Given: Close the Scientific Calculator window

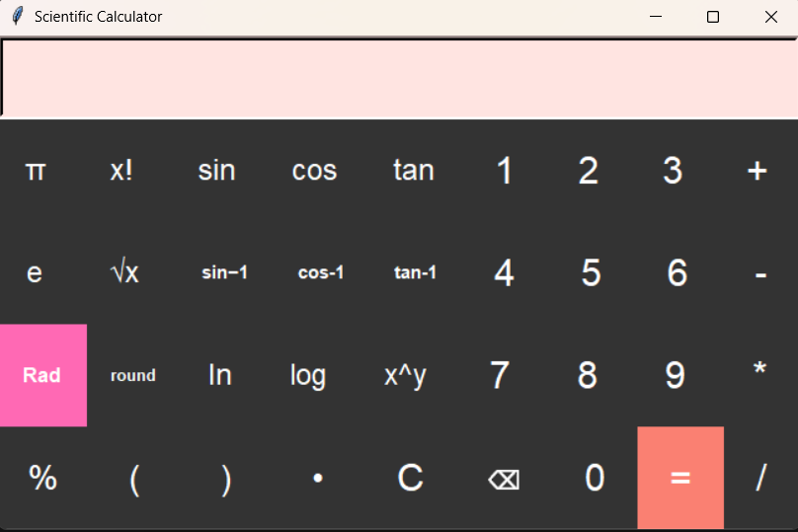Looking at the screenshot, I should coord(770,17).
